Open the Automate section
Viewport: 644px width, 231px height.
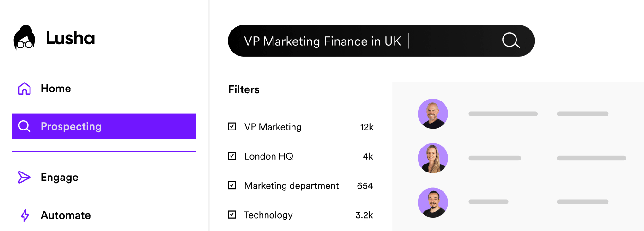click(x=66, y=215)
